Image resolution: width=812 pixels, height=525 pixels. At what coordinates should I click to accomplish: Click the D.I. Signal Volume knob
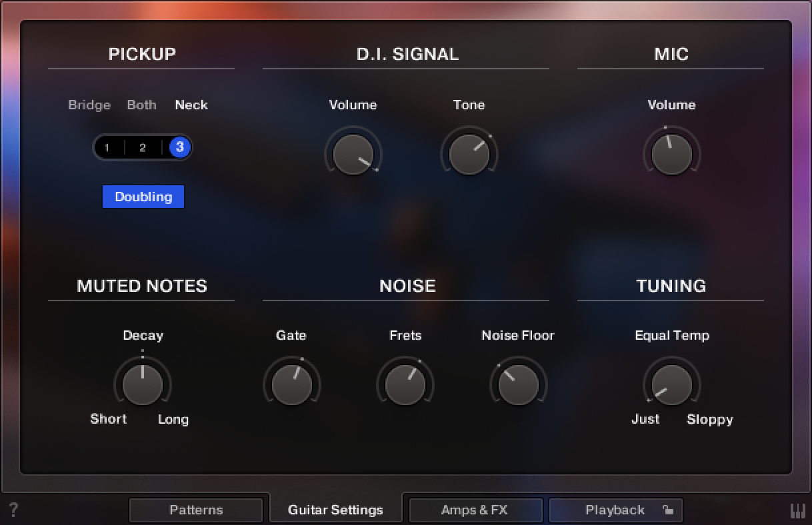(353, 153)
